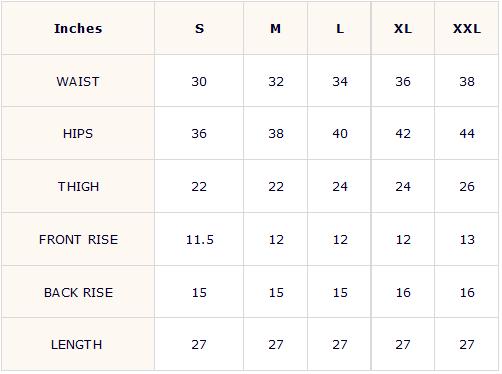Click the WAIST row label

[78, 82]
